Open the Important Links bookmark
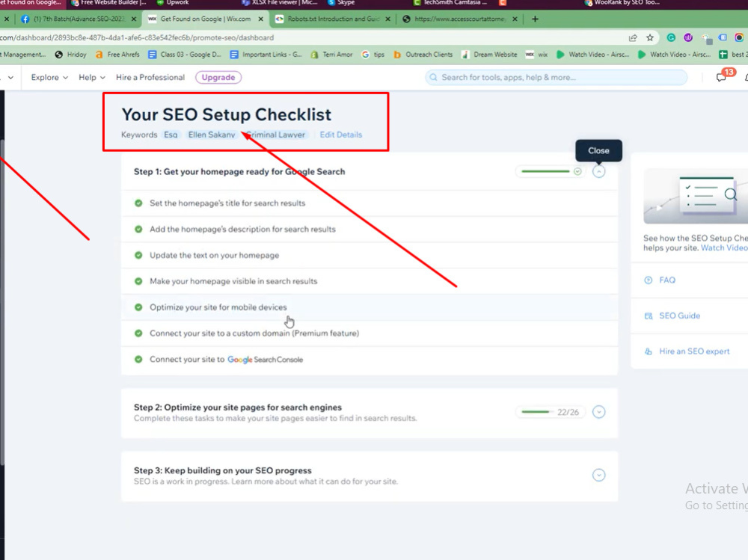Screen dimensions: 748x560 click(x=266, y=55)
